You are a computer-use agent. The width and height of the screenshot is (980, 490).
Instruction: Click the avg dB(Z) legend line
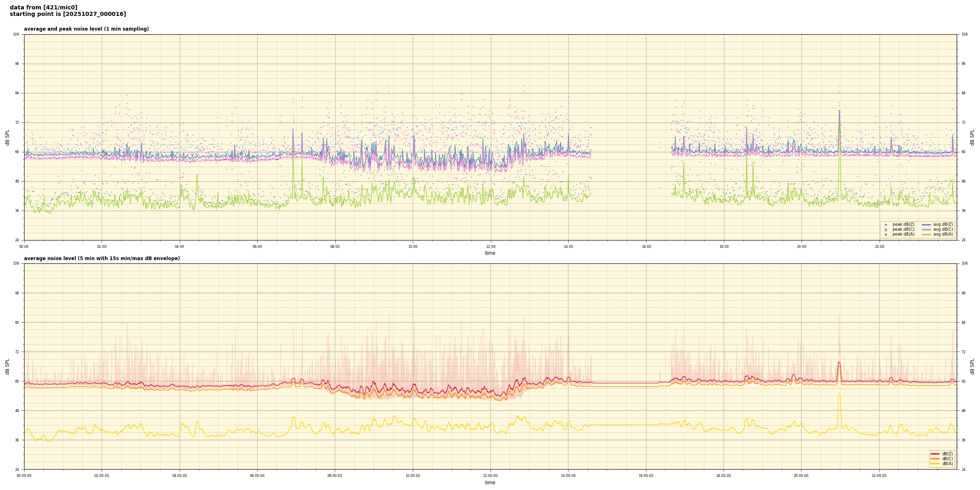pos(926,225)
